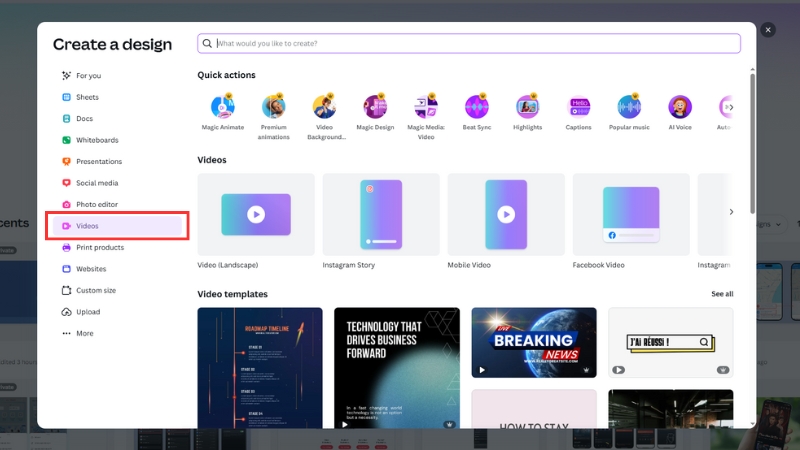The width and height of the screenshot is (800, 450).
Task: Click See all video templates link
Action: pos(721,294)
